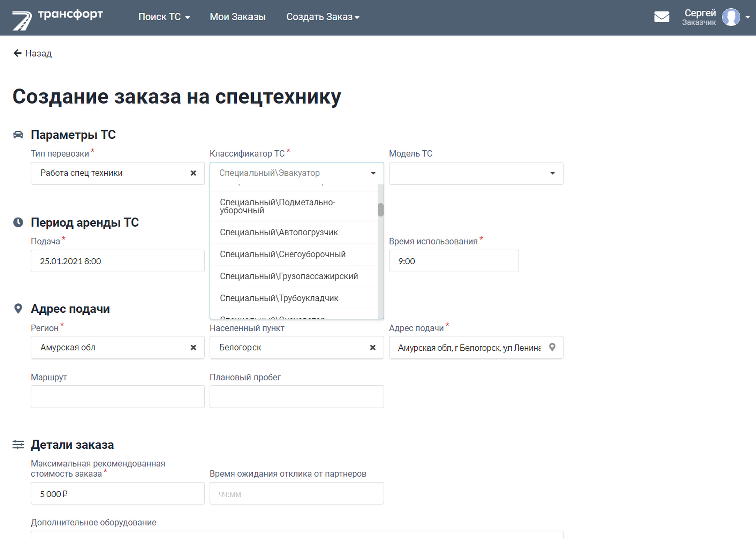Click the Трансфорт logo icon
Viewport: 756px width, 539px height.
click(22, 20)
